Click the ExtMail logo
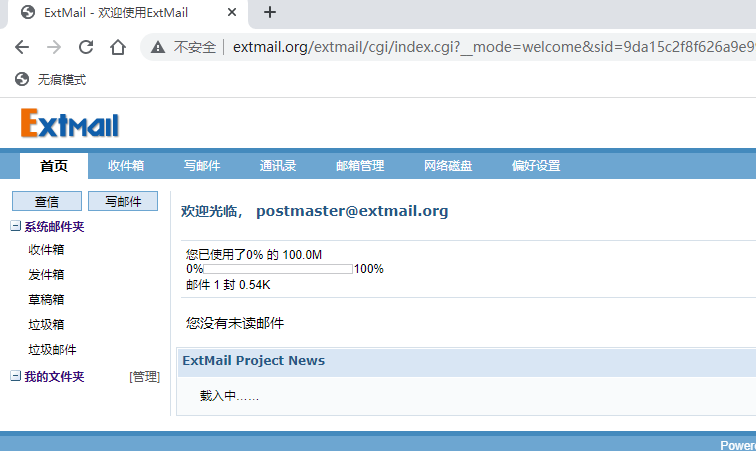The image size is (756, 451). [70, 124]
